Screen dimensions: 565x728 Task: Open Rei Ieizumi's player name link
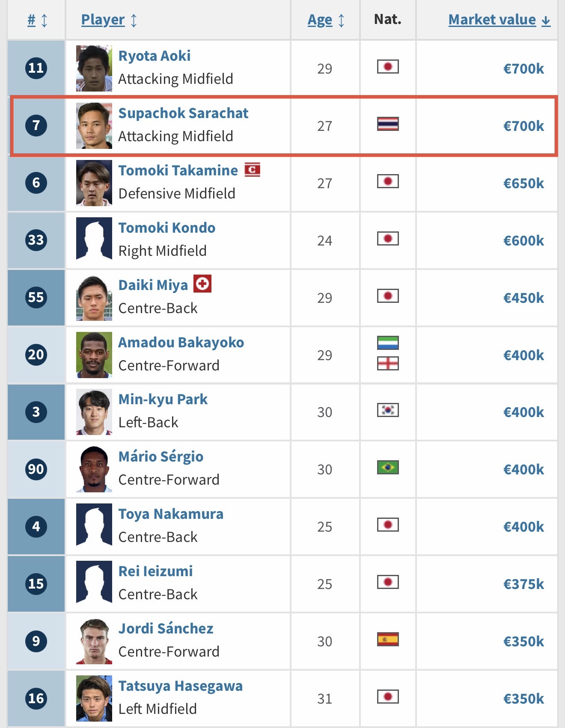pyautogui.click(x=155, y=571)
